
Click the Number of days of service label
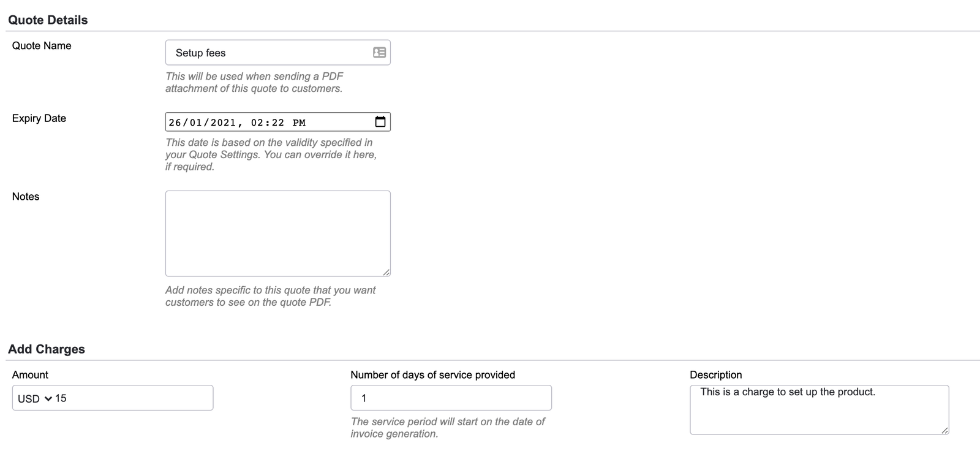(432, 375)
